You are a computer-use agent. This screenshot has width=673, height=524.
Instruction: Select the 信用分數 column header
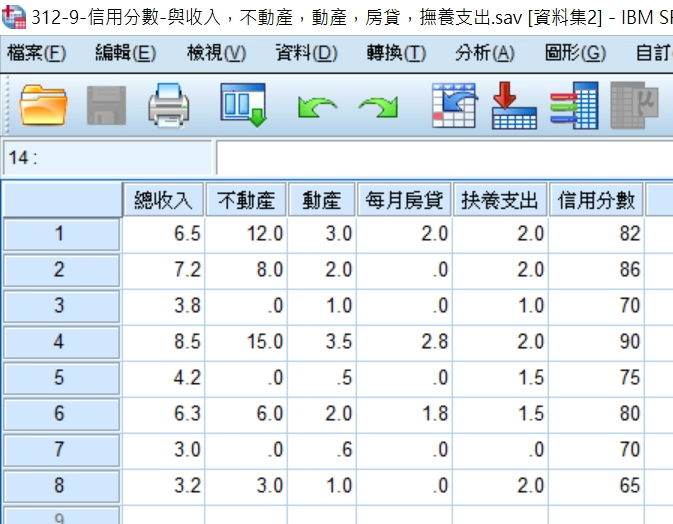[597, 200]
